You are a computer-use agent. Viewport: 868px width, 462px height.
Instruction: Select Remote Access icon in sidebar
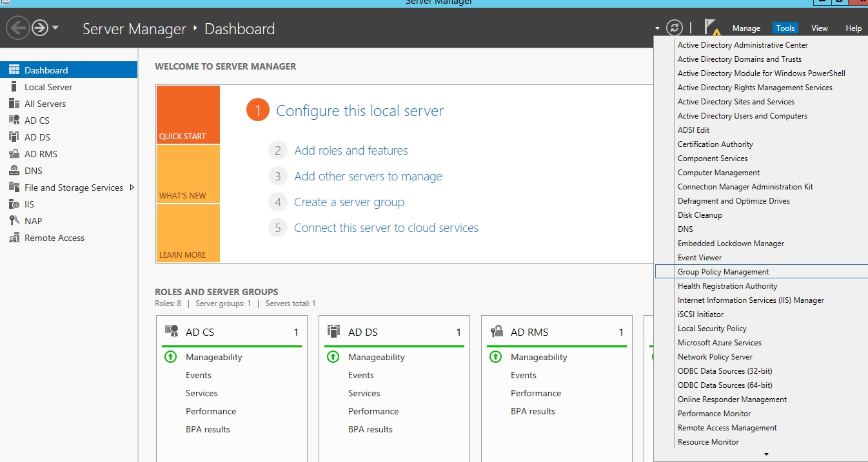14,238
